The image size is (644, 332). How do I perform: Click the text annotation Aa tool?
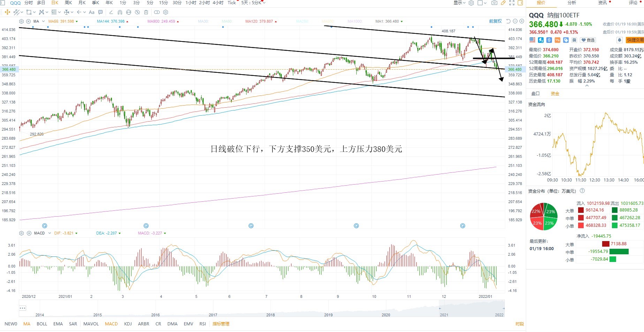click(92, 12)
